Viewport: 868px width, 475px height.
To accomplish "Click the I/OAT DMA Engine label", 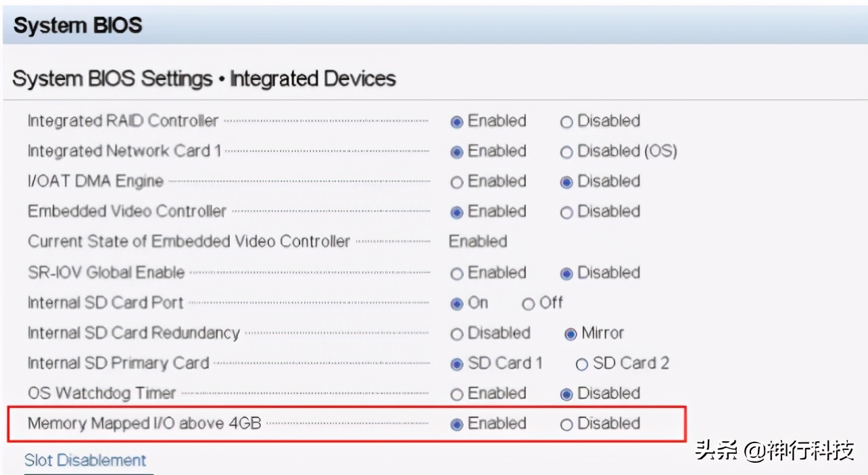I will 95,181.
